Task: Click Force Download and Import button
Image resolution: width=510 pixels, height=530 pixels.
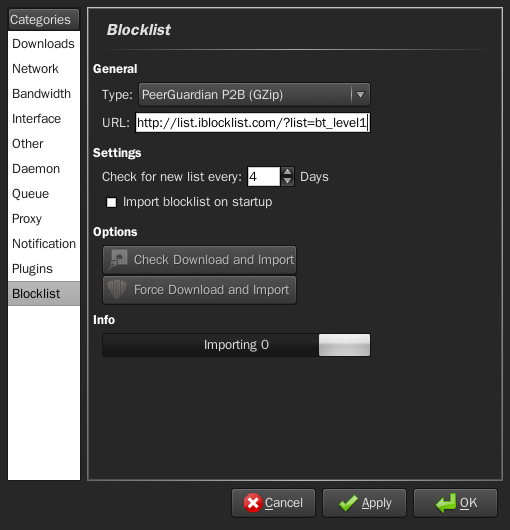Action: pyautogui.click(x=199, y=290)
